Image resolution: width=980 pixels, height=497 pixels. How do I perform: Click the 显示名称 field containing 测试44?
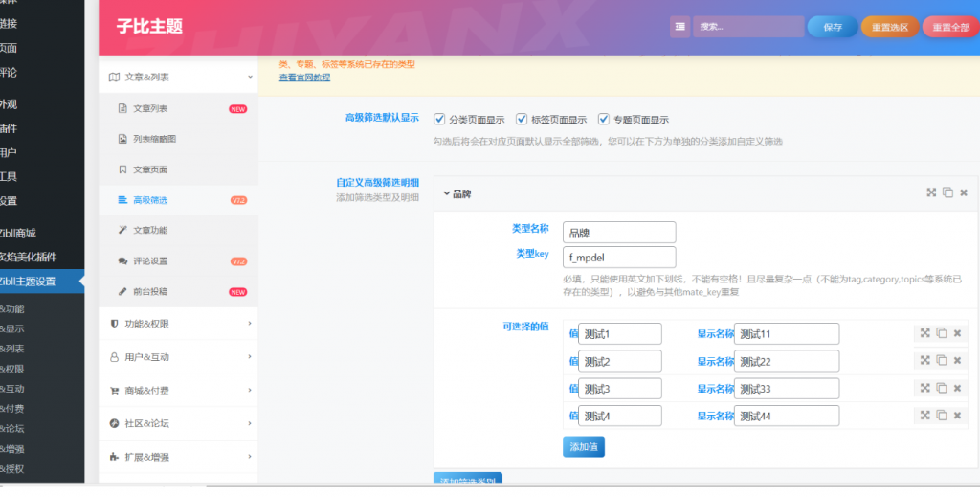coord(787,416)
